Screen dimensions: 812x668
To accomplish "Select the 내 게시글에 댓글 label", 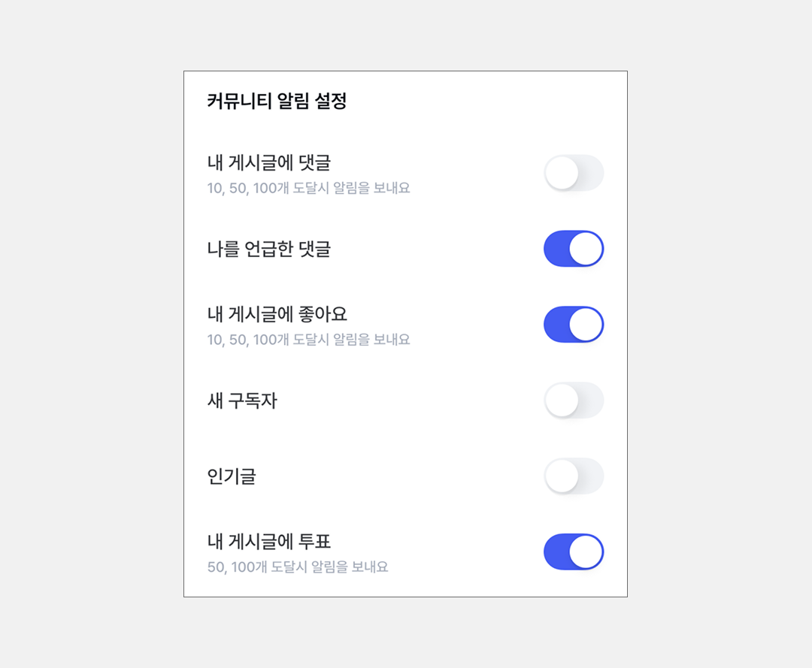I will click(268, 162).
